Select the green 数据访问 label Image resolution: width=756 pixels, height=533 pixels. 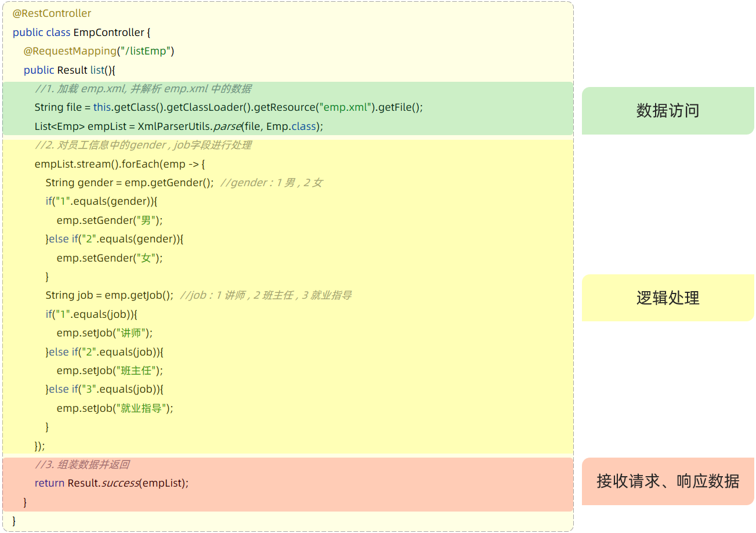coord(667,110)
